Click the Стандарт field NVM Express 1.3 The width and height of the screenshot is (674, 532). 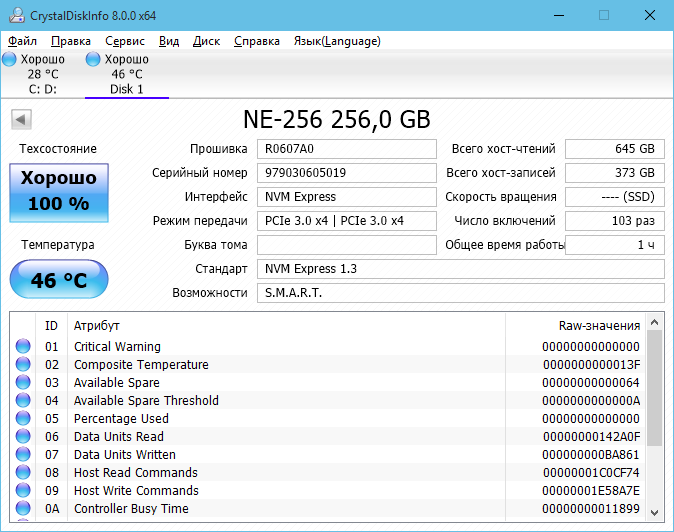(461, 269)
